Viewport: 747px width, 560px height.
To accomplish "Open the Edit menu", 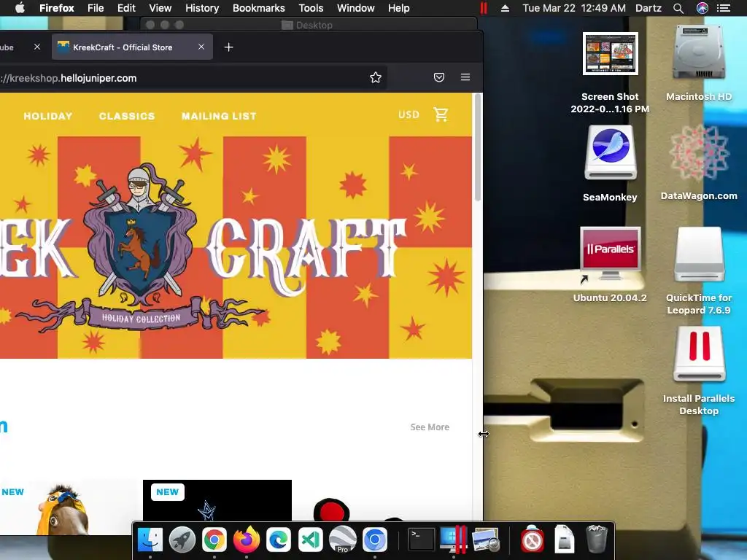I will tap(126, 8).
